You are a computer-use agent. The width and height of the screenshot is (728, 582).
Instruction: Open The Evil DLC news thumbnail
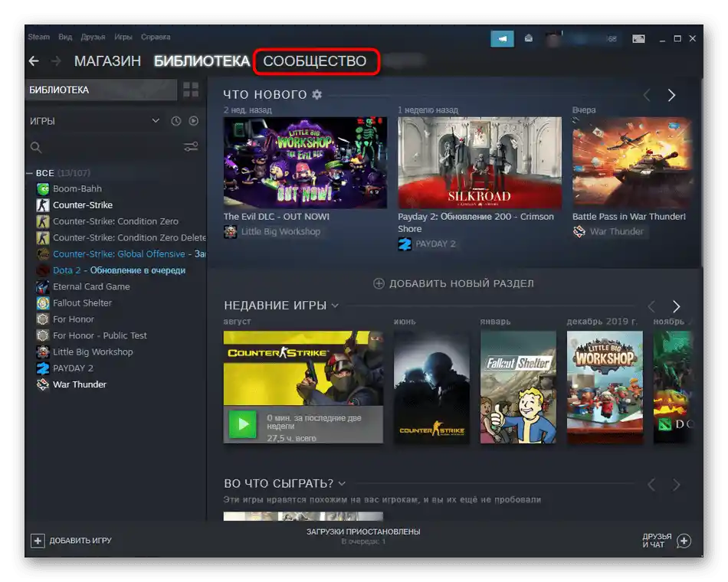[305, 163]
